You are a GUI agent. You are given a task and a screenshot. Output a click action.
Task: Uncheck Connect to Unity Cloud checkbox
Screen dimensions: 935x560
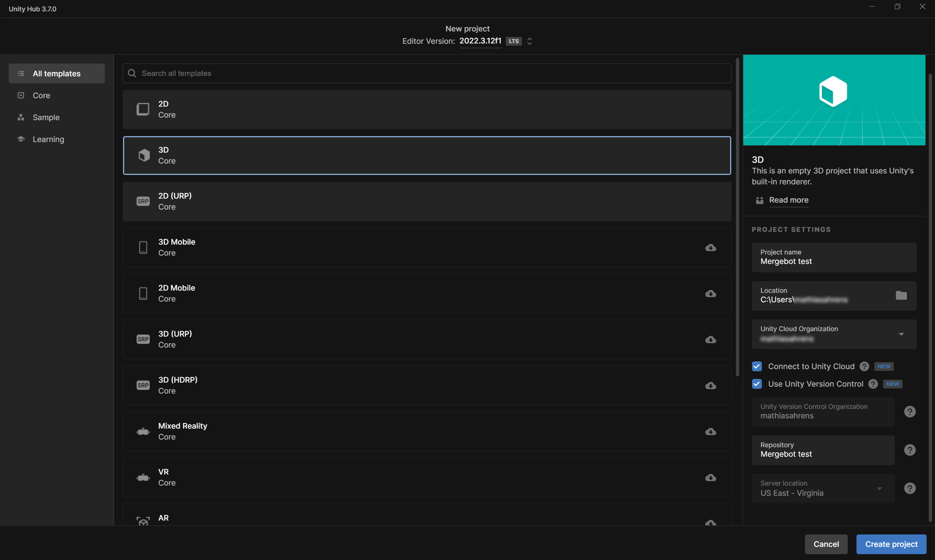coord(756,367)
